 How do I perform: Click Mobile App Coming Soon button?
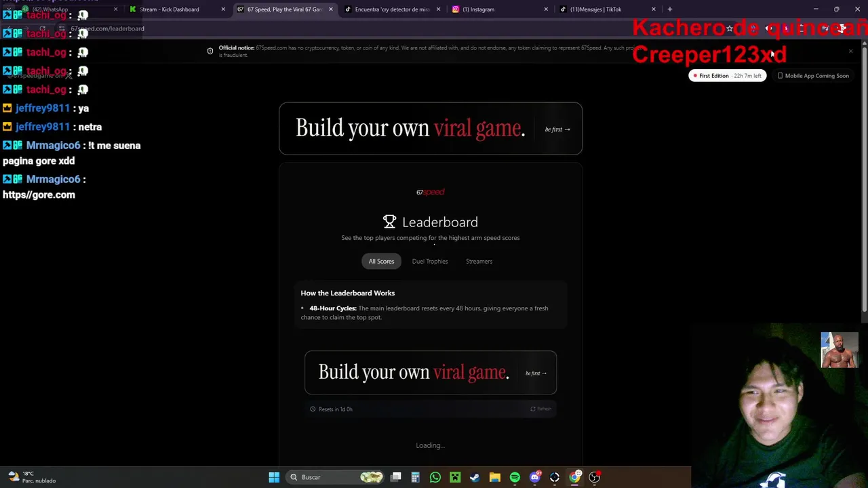tap(813, 76)
